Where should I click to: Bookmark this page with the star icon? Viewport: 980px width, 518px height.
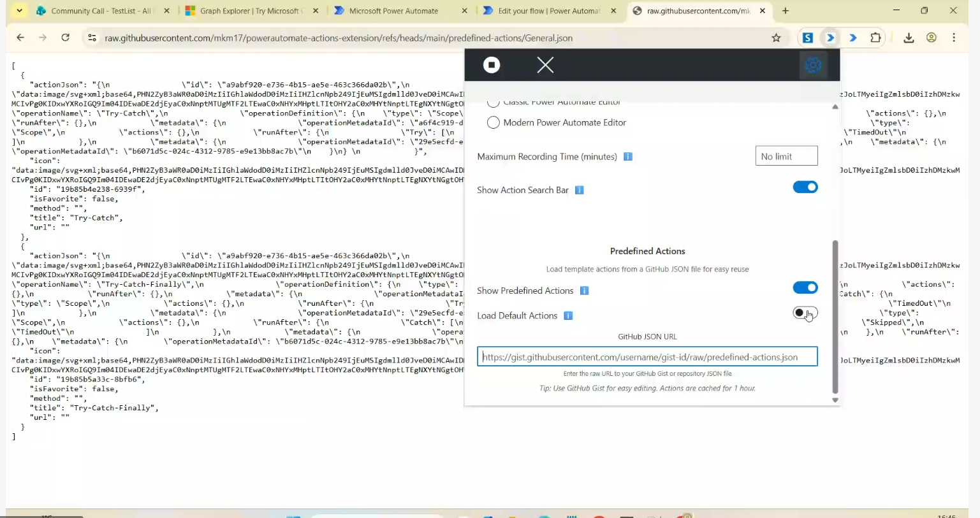click(x=776, y=38)
